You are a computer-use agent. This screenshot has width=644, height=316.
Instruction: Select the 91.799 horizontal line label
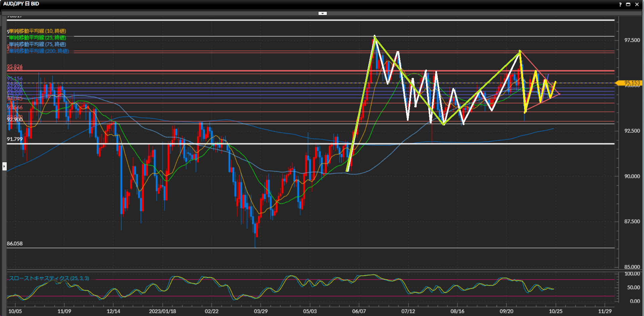pyautogui.click(x=15, y=139)
